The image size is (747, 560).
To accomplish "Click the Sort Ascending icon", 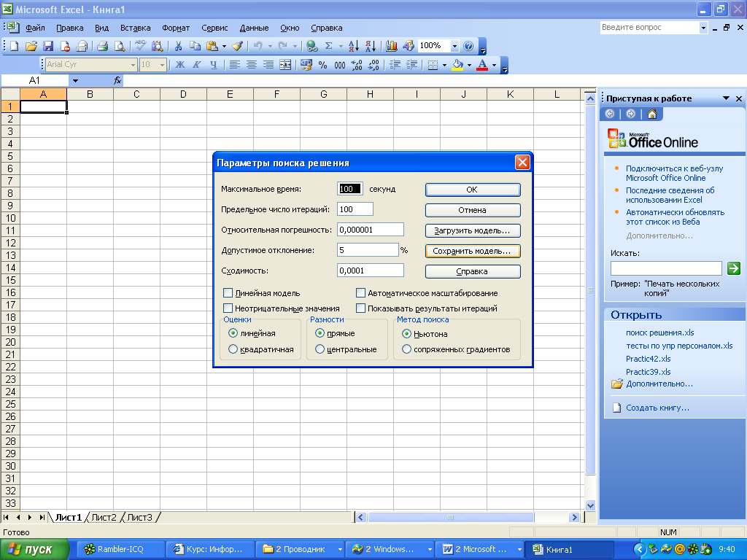I will pyautogui.click(x=354, y=46).
